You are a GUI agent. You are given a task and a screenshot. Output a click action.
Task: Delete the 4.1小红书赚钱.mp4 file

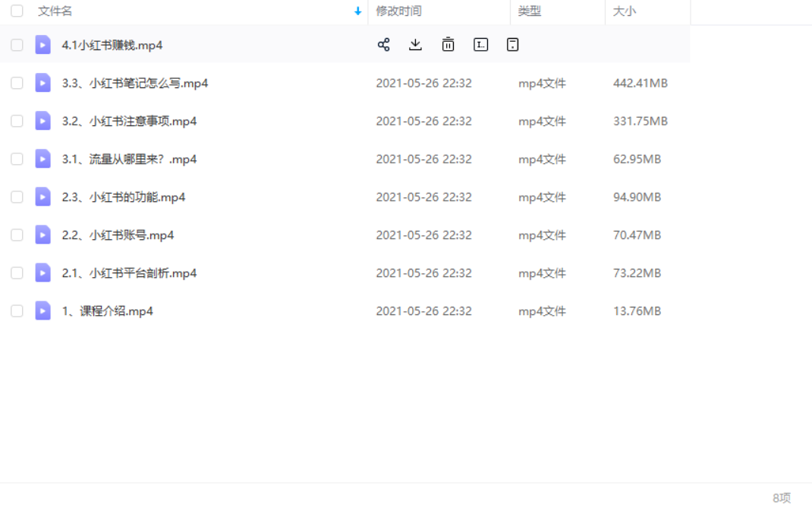448,45
